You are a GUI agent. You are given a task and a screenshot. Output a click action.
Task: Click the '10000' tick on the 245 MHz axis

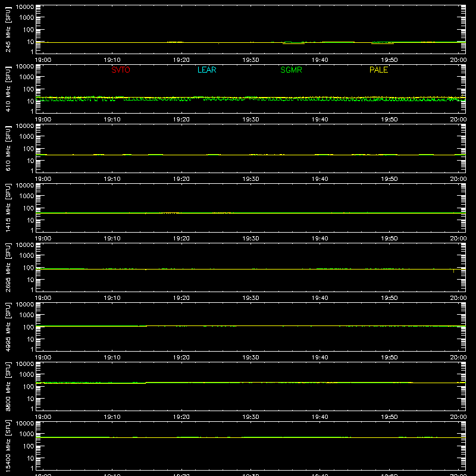pyautogui.click(x=25, y=7)
